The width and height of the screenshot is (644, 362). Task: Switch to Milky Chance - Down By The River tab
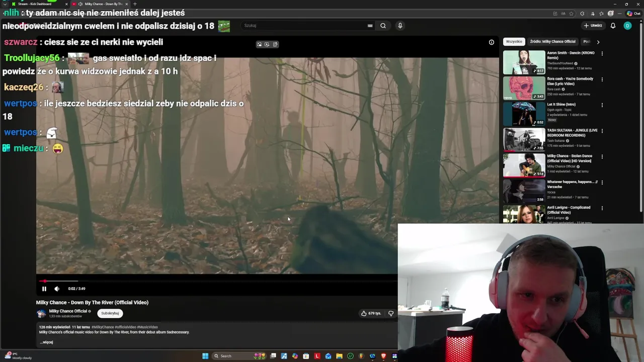coord(101,4)
